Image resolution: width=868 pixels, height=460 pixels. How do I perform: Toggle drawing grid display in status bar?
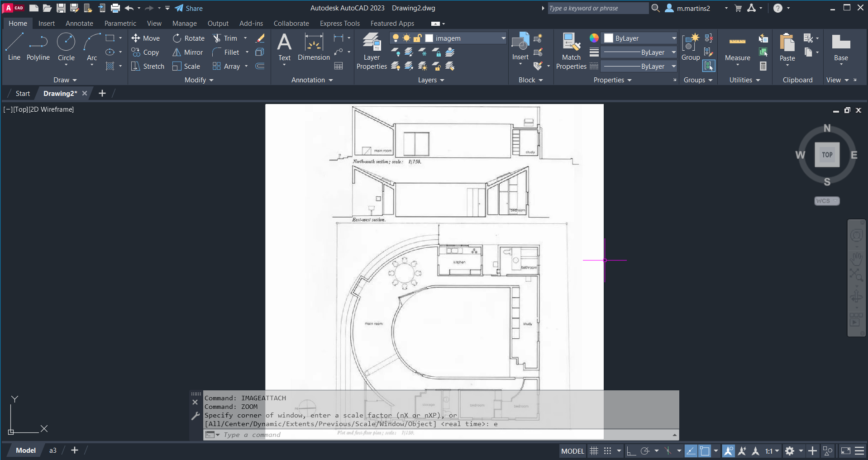(x=594, y=451)
